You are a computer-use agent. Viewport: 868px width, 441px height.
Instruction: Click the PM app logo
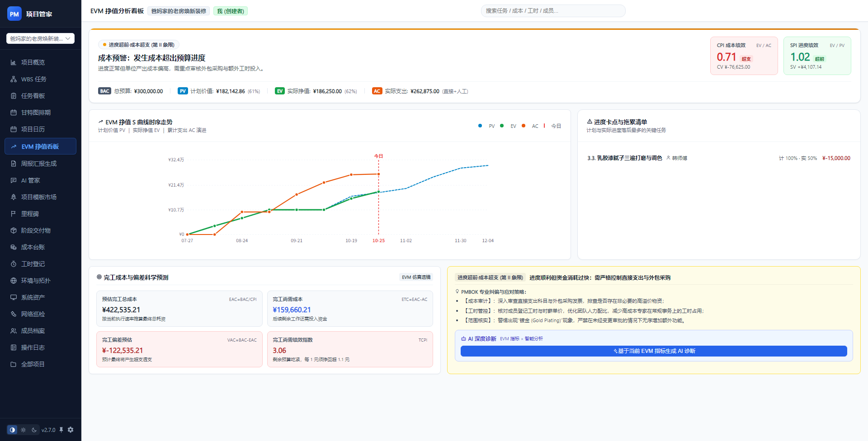(x=14, y=14)
